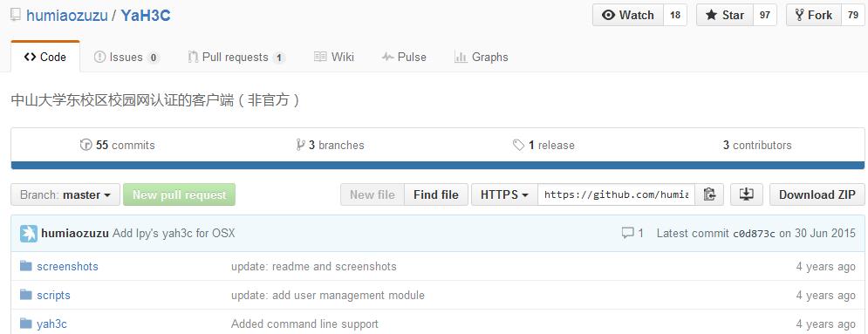Click the scripts folder icon
This screenshot has width=868, height=334.
pyautogui.click(x=26, y=295)
